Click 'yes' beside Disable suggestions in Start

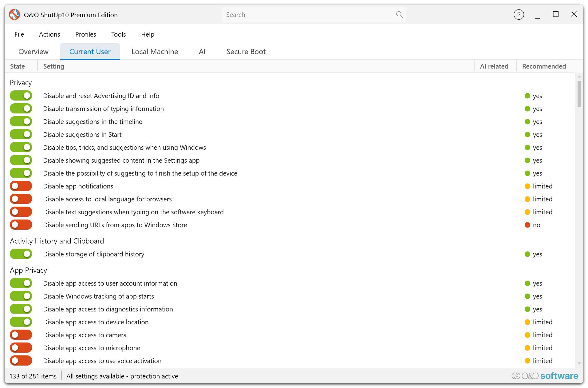pos(537,134)
